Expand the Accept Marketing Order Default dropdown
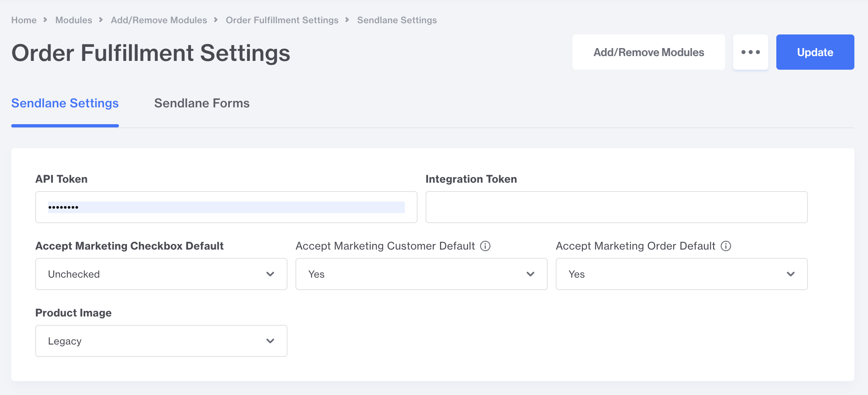The width and height of the screenshot is (868, 395). coord(682,274)
